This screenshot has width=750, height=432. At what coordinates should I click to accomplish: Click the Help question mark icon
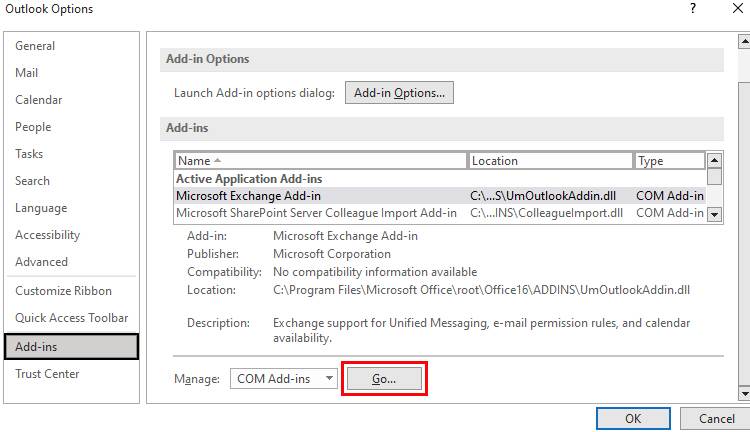pyautogui.click(x=693, y=8)
